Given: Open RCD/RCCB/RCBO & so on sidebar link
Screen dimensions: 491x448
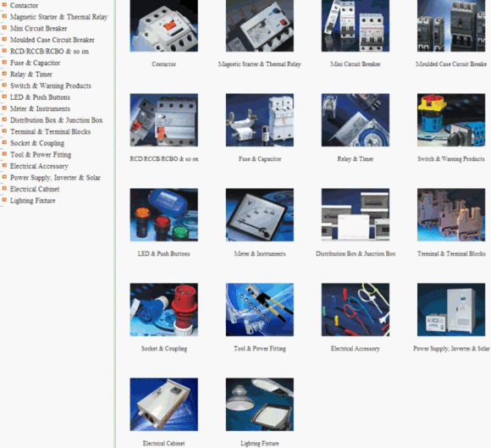Looking at the screenshot, I should coord(49,52).
